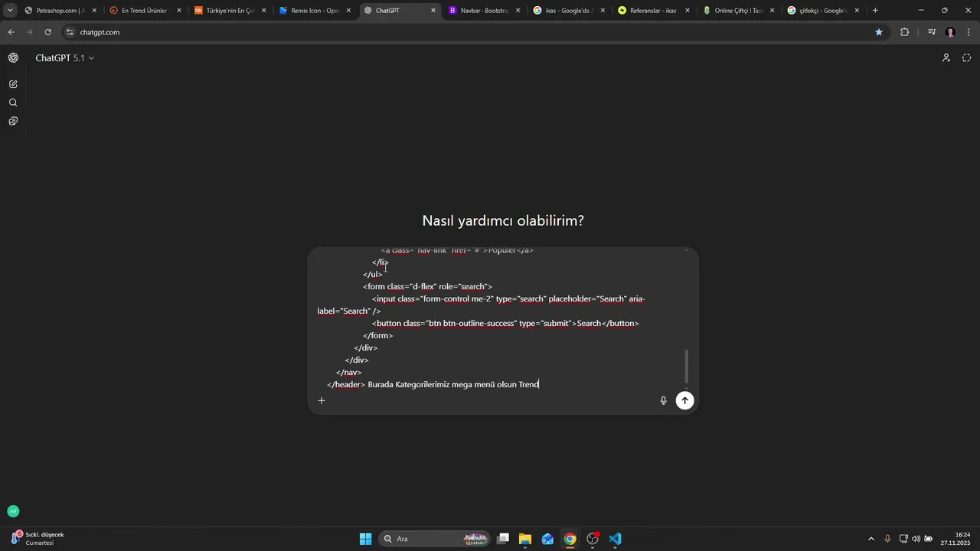Open the Chrome three-dot menu

click(x=969, y=32)
